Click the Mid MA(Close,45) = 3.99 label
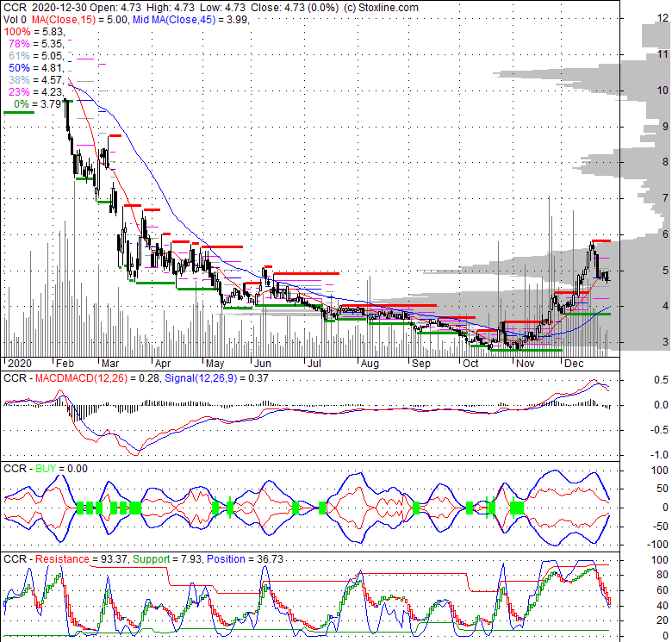 pos(190,20)
